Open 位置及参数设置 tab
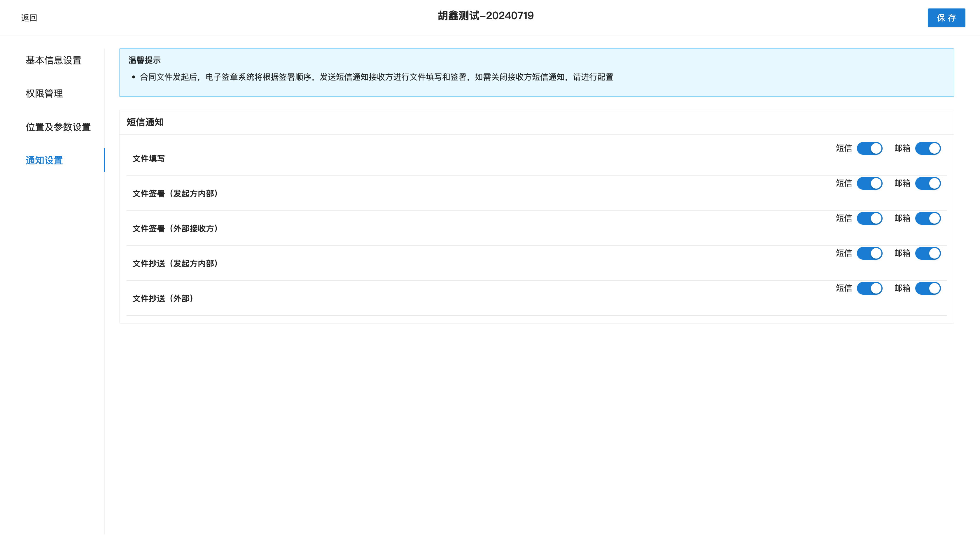Screen dimensions: 980x541 pyautogui.click(x=58, y=127)
